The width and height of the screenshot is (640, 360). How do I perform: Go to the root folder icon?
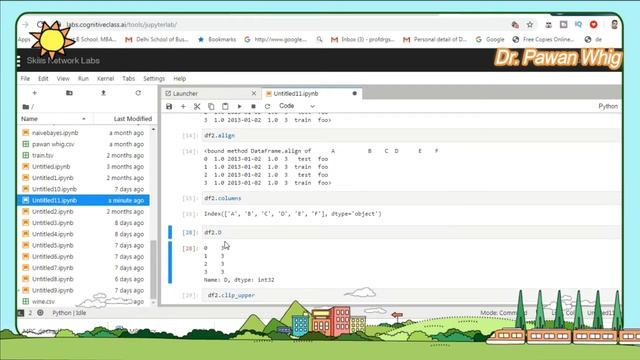(x=26, y=107)
